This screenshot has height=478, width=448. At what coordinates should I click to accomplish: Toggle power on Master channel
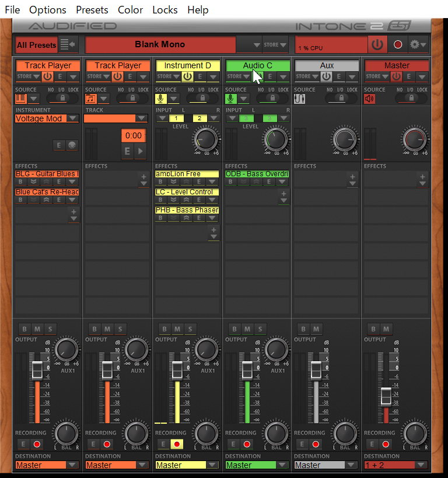396,76
